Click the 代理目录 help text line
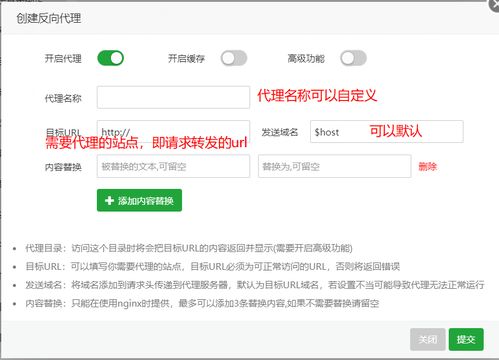499x360 pixels. point(189,248)
